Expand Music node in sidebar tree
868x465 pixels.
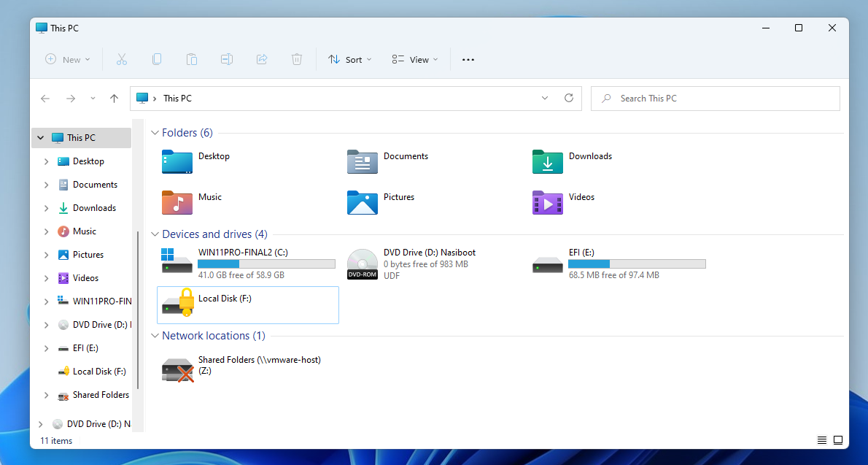point(47,231)
